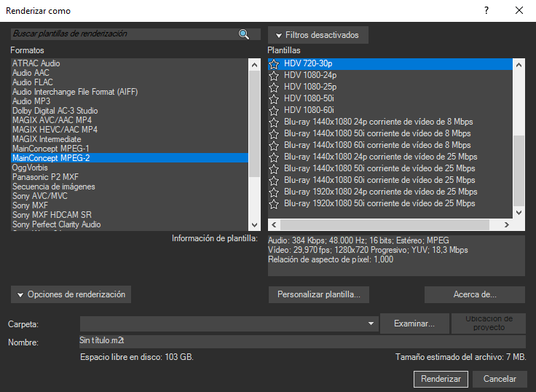
Task: Star Blu-ray 1440x1080 24p 25 Mbps template
Action: [x=274, y=157]
